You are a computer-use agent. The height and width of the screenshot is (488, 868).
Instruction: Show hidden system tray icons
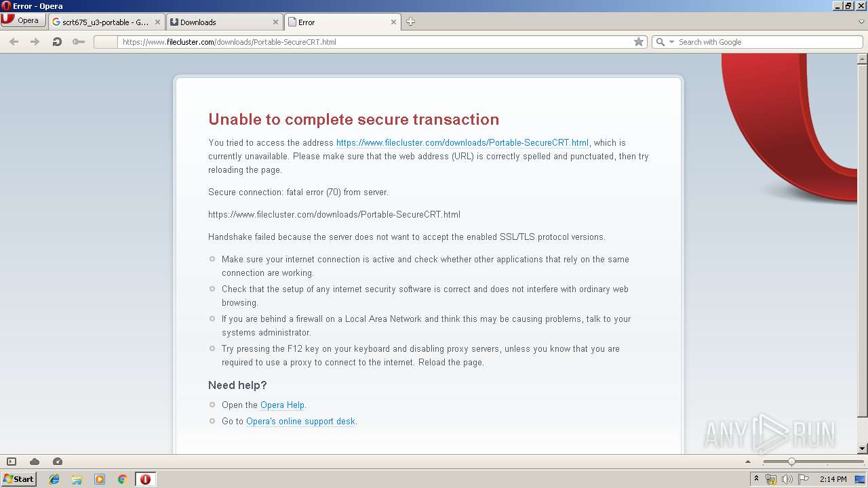[756, 479]
